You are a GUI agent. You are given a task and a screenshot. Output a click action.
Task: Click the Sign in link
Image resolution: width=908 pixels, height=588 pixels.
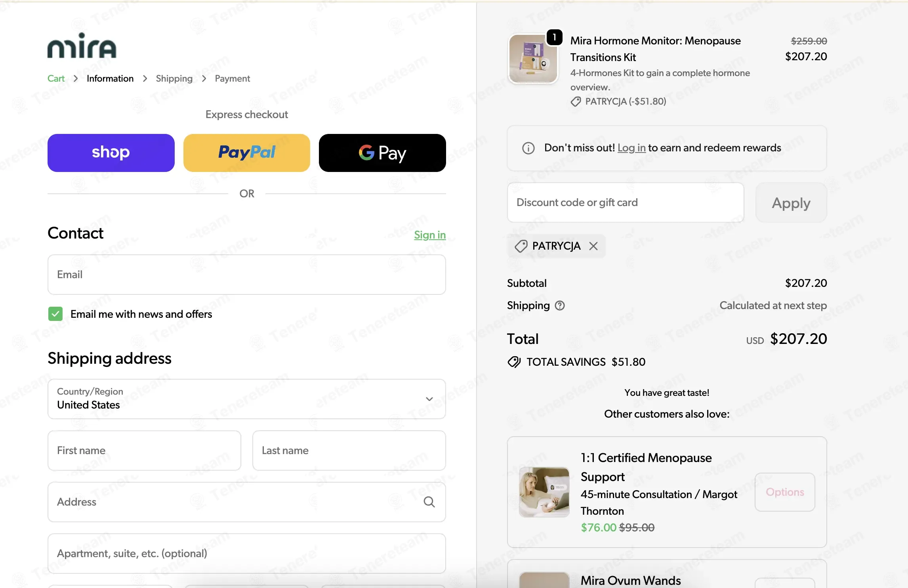pos(430,235)
